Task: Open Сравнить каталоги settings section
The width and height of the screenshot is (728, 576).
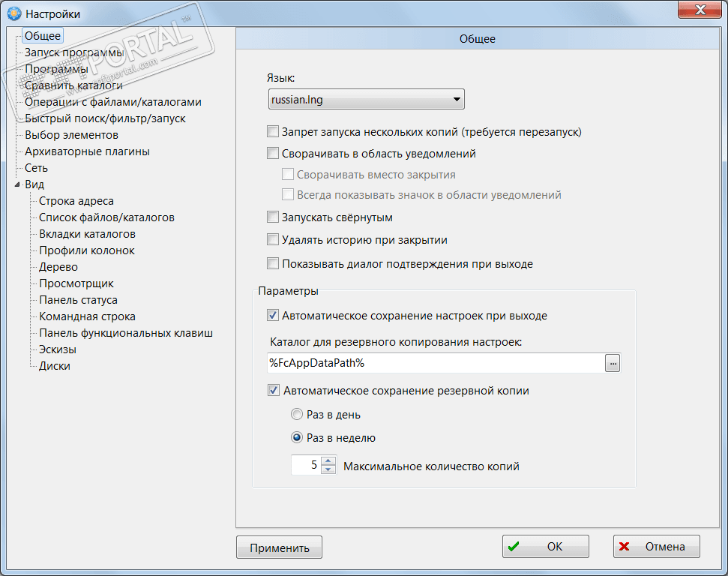Action: (x=73, y=85)
